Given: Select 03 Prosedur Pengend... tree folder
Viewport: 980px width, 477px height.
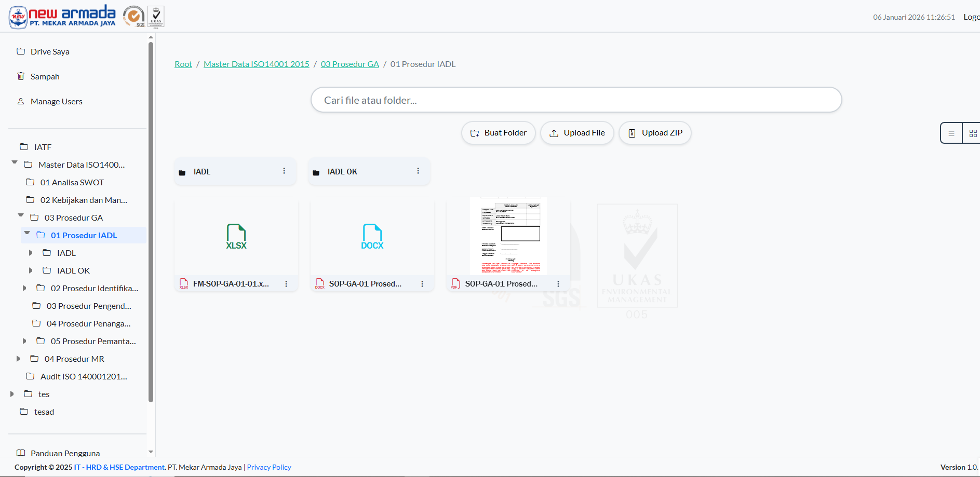Looking at the screenshot, I should (x=89, y=306).
